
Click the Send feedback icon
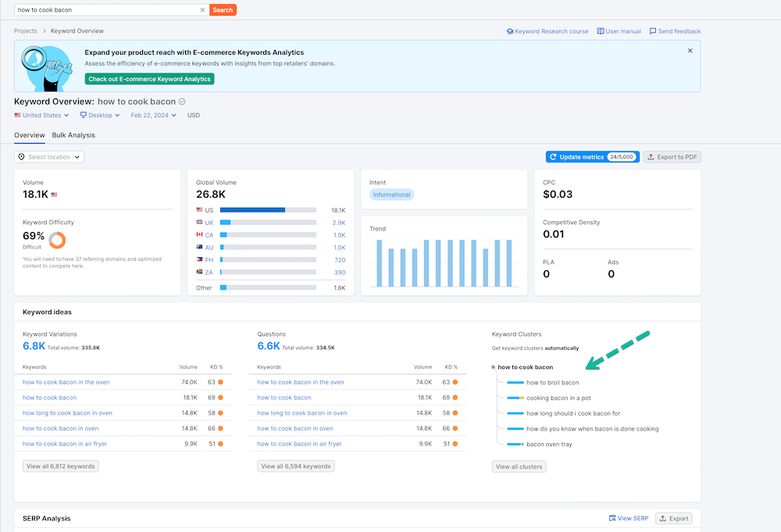pos(654,30)
